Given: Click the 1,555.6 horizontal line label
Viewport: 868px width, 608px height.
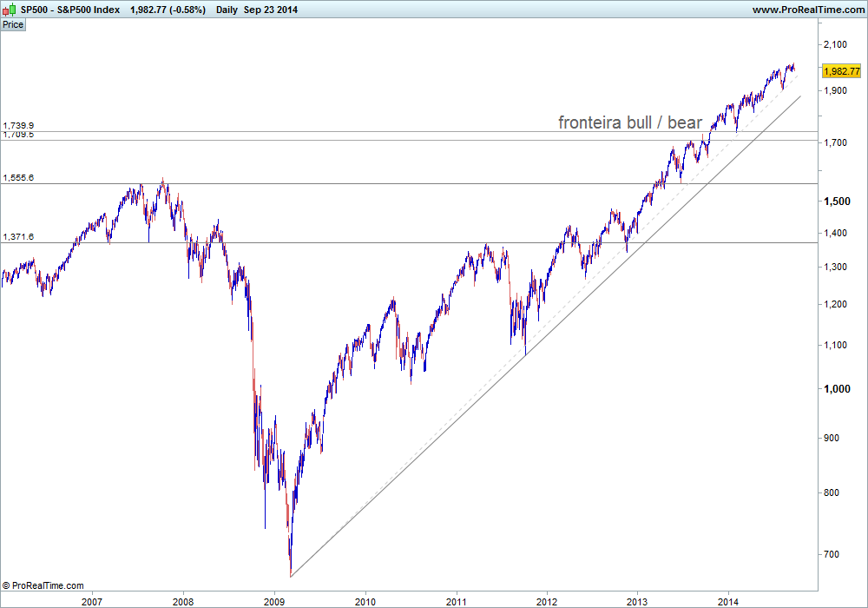Looking at the screenshot, I should (x=18, y=178).
